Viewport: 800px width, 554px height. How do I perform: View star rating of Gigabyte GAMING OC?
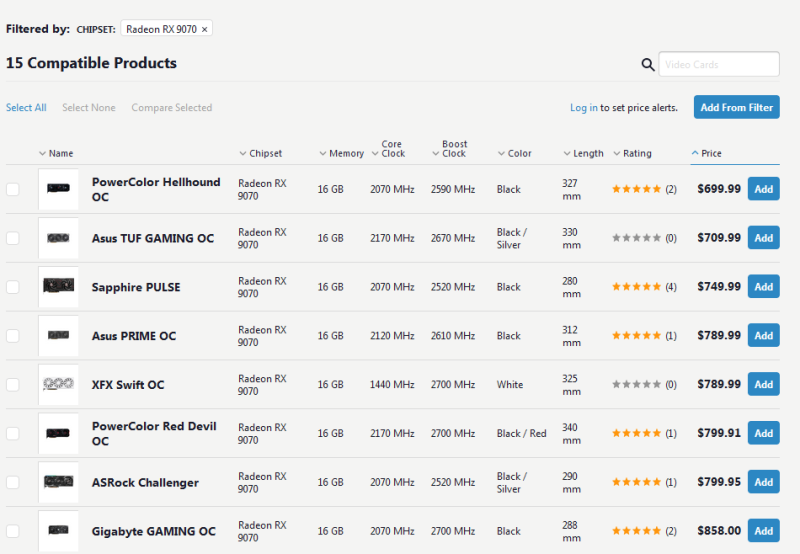[x=636, y=531]
